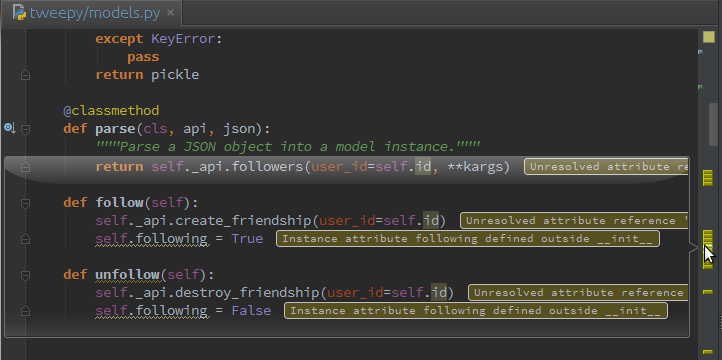The width and height of the screenshot is (722, 360).
Task: Click the Python file icon in the tab
Action: [x=19, y=12]
